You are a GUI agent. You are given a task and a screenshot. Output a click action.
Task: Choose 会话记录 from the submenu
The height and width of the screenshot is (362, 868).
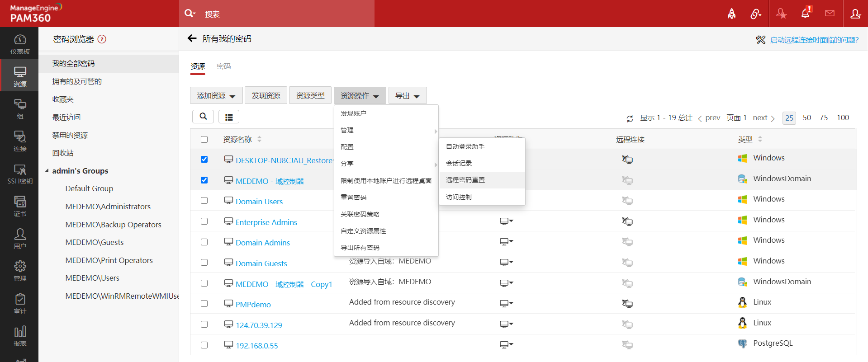[482, 163]
